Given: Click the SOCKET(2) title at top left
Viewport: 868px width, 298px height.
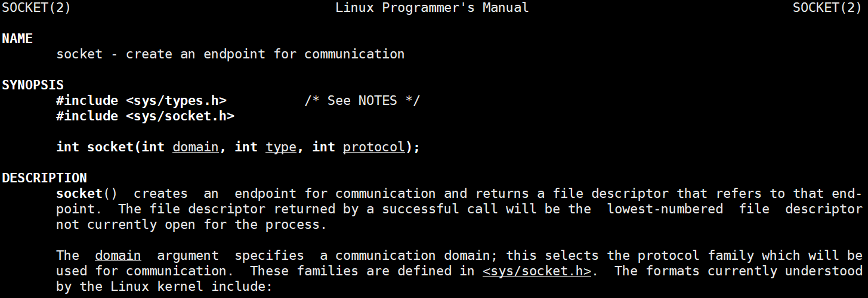Looking at the screenshot, I should click(36, 8).
